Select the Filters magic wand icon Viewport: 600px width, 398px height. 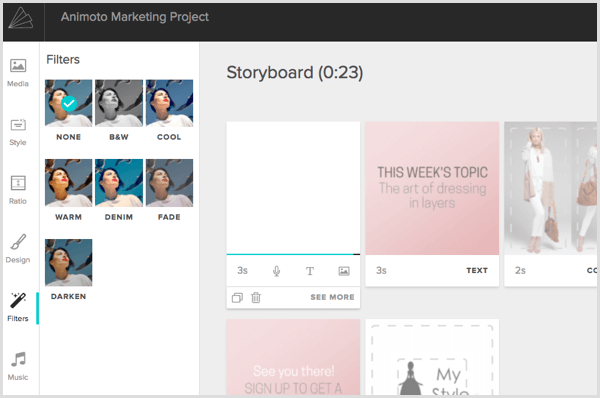(18, 300)
